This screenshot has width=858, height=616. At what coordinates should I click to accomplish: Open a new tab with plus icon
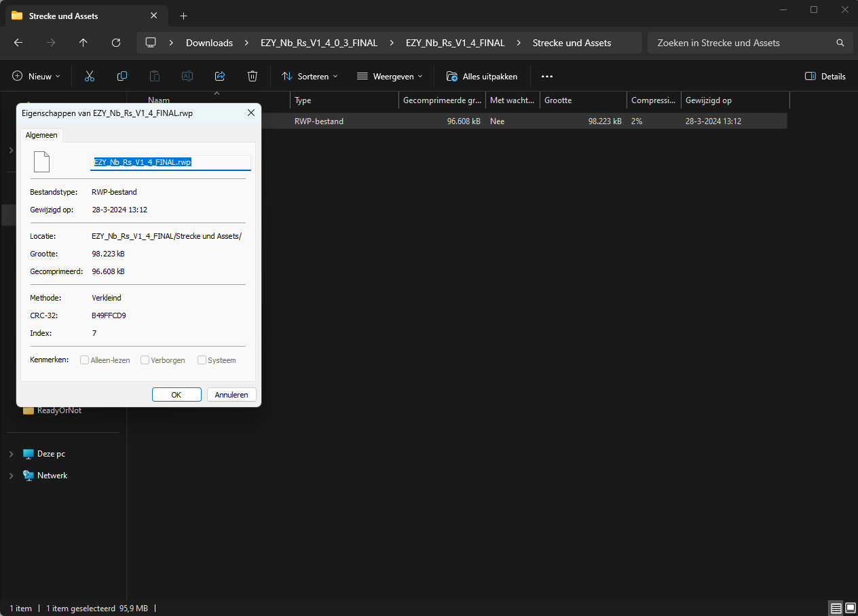(x=183, y=16)
